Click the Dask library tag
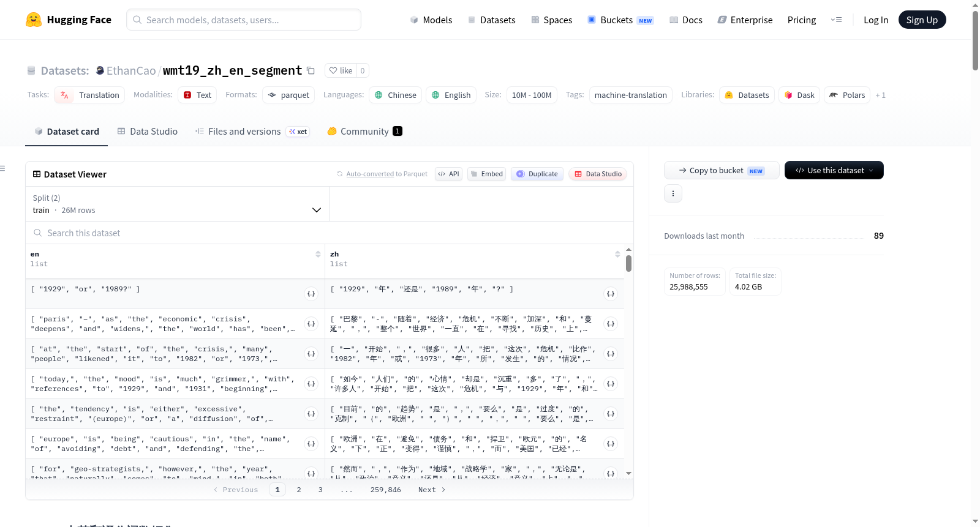The height and width of the screenshot is (527, 980). click(799, 95)
